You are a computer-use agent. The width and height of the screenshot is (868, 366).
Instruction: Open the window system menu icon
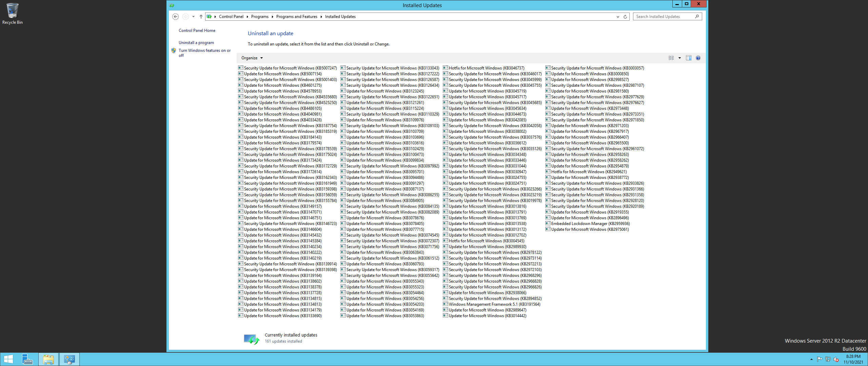[x=172, y=5]
